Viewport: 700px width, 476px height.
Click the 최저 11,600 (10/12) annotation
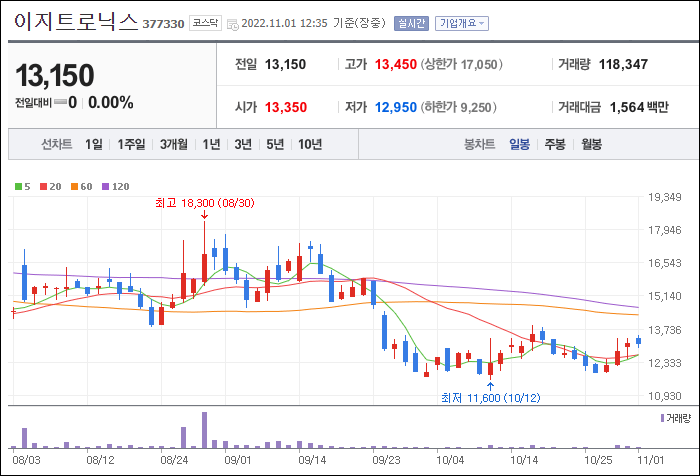pos(491,397)
